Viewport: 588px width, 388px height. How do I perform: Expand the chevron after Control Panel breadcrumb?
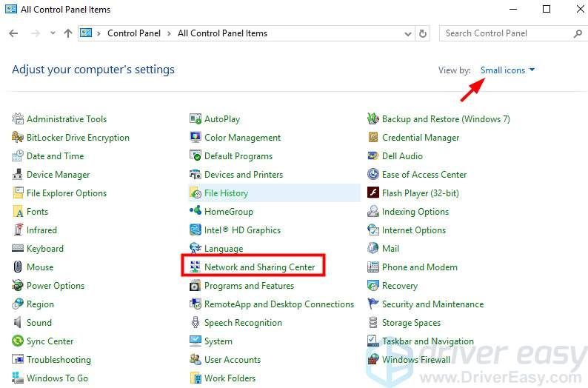(169, 34)
